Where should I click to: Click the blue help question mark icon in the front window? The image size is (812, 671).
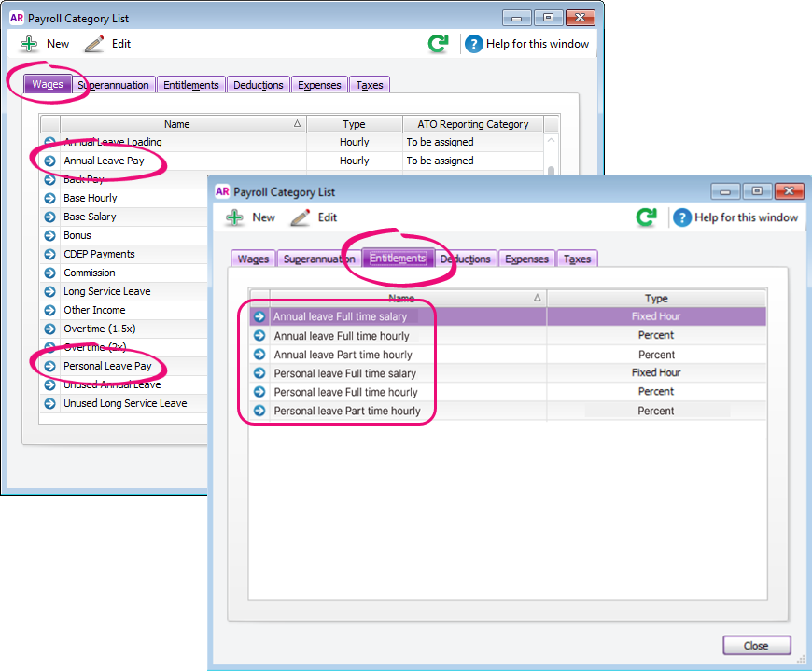(682, 217)
